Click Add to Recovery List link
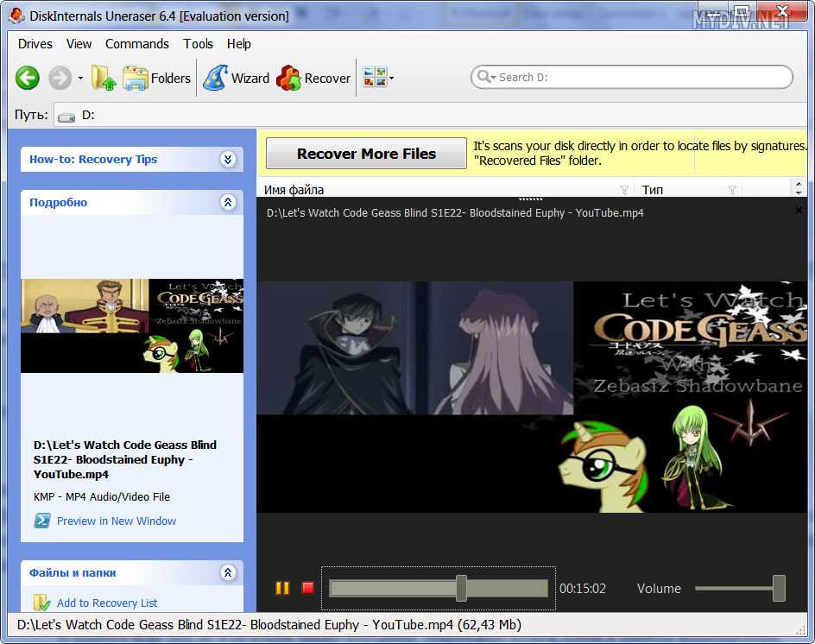The height and width of the screenshot is (644, 815). pos(107,603)
